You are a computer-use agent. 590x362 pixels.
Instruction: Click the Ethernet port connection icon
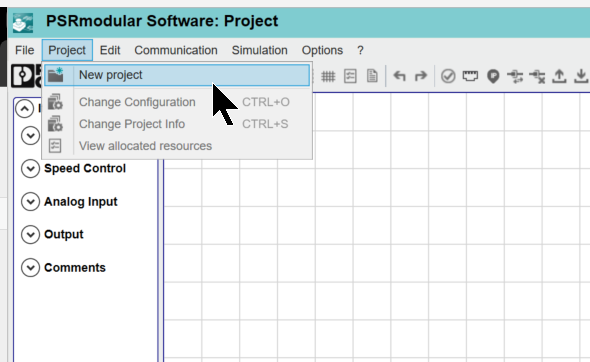470,76
